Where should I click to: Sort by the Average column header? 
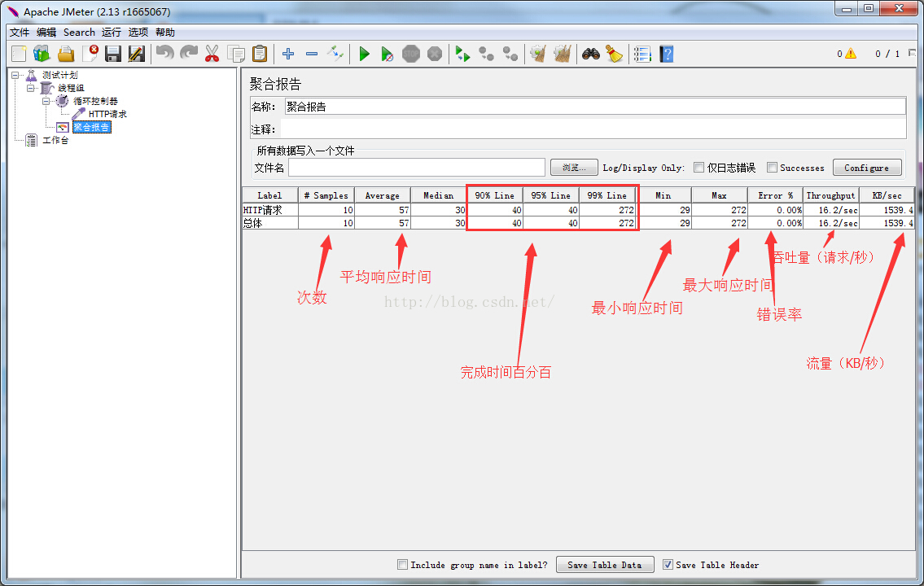pos(383,195)
